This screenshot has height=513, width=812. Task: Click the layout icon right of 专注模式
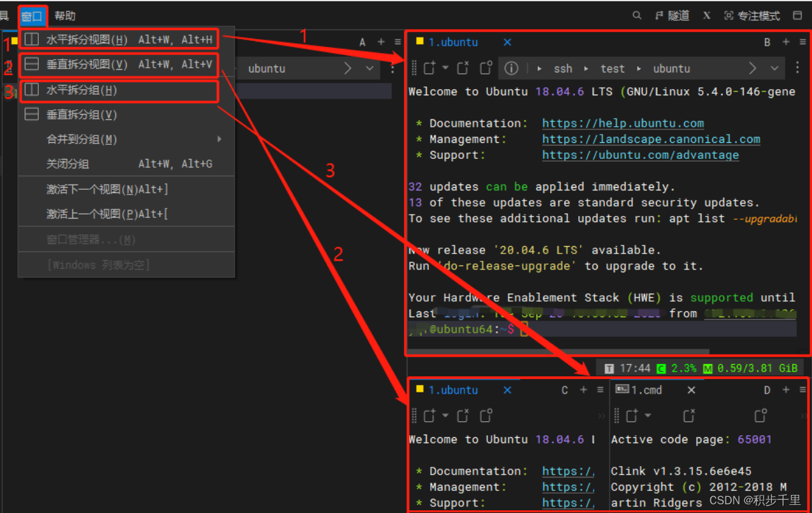797,15
